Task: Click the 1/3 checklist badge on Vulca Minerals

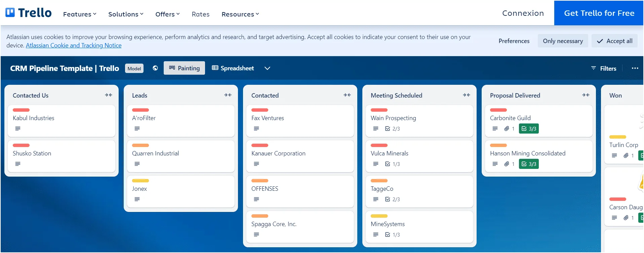Action: [x=393, y=164]
